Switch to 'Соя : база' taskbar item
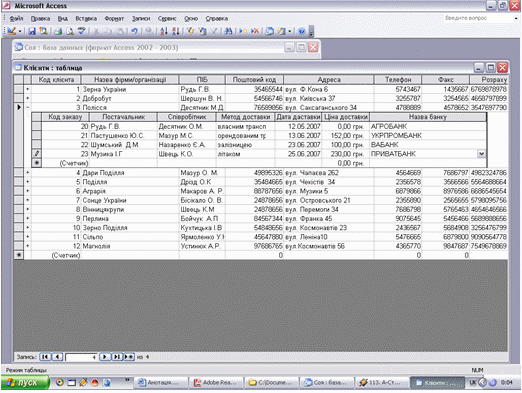This screenshot has width=522, height=393. (327, 383)
